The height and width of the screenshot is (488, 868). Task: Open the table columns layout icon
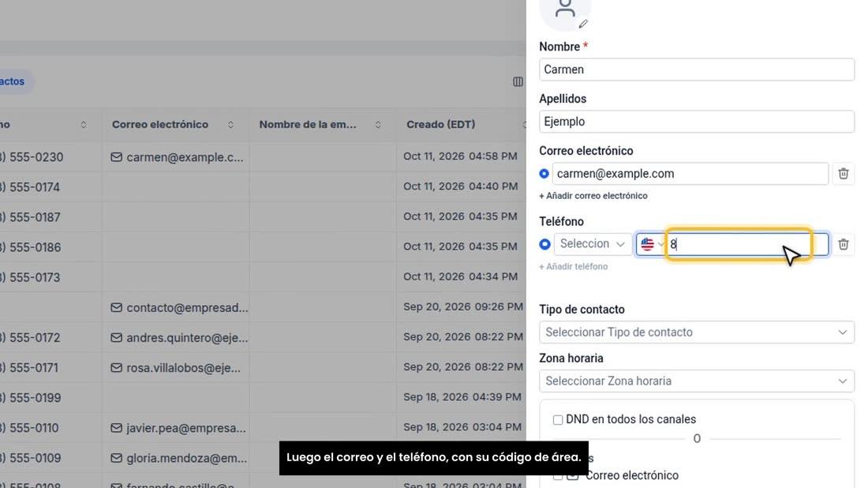coord(518,81)
